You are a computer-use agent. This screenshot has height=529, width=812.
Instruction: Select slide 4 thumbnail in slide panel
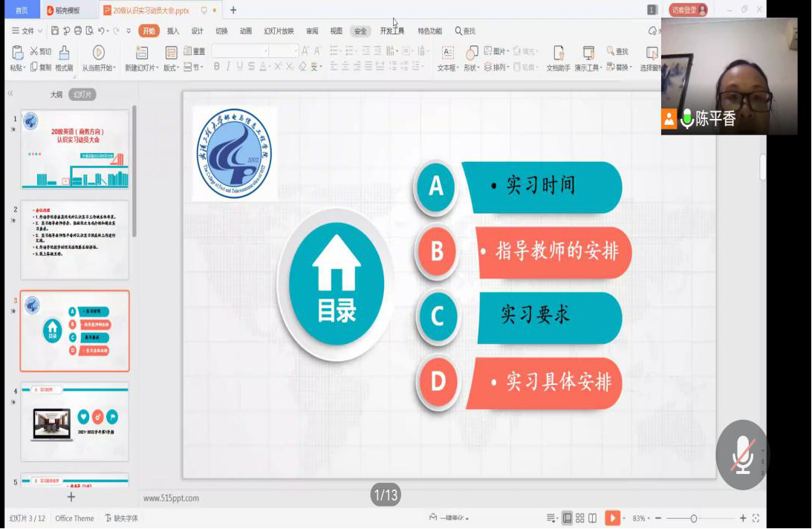tap(74, 421)
